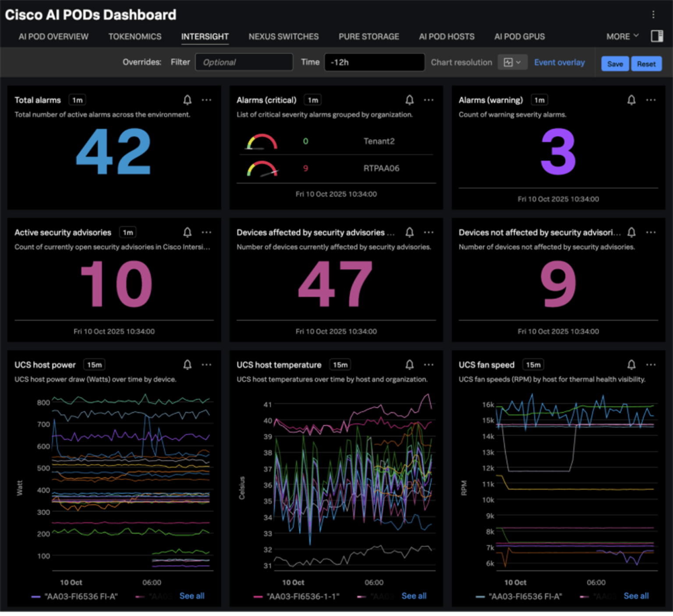
Task: Click See all under UCS host temperature
Action: [x=414, y=596]
